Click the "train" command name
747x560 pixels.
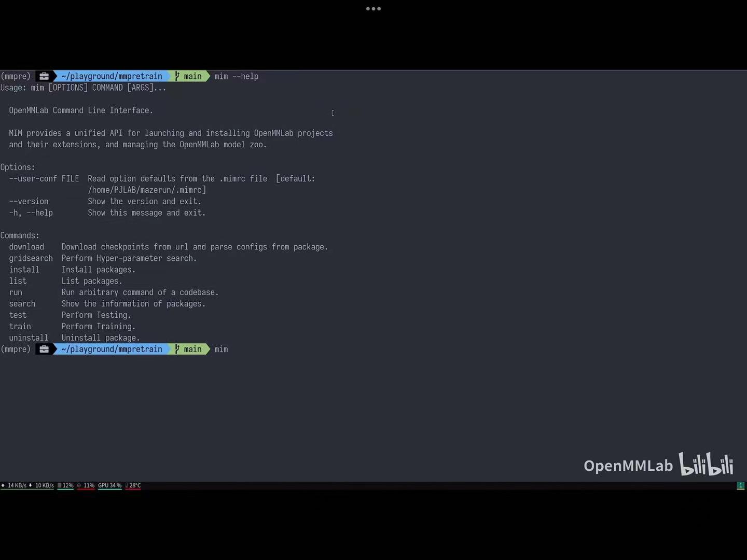pyautogui.click(x=20, y=327)
